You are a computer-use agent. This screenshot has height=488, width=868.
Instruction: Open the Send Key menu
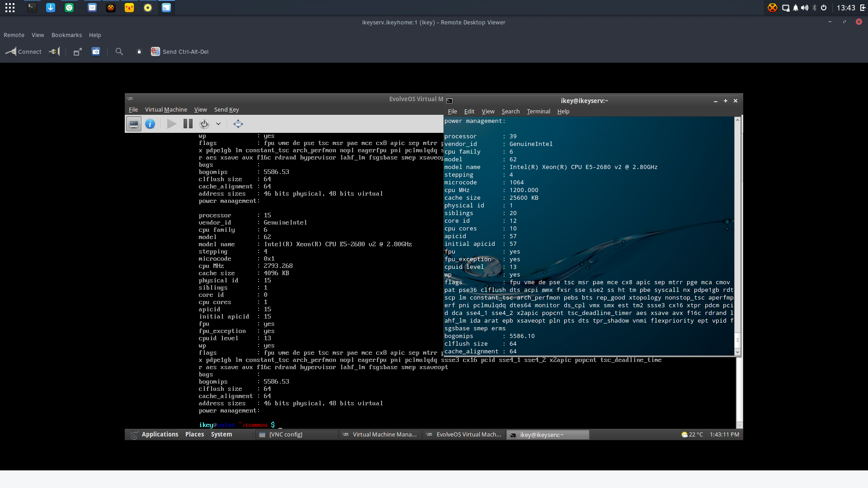pyautogui.click(x=226, y=110)
